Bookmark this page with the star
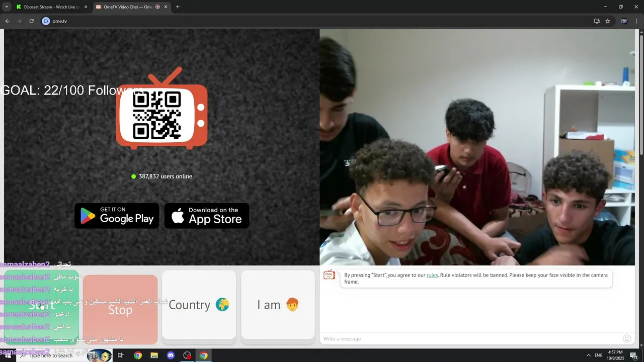 (608, 21)
